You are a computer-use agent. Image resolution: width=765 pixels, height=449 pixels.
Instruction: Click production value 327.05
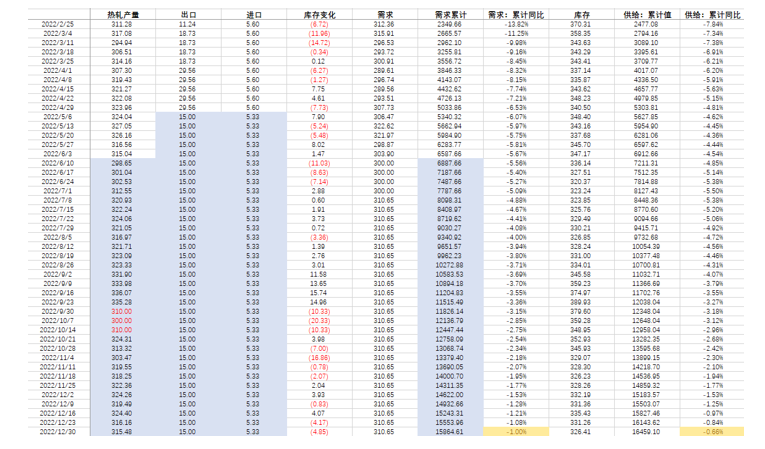coord(121,126)
